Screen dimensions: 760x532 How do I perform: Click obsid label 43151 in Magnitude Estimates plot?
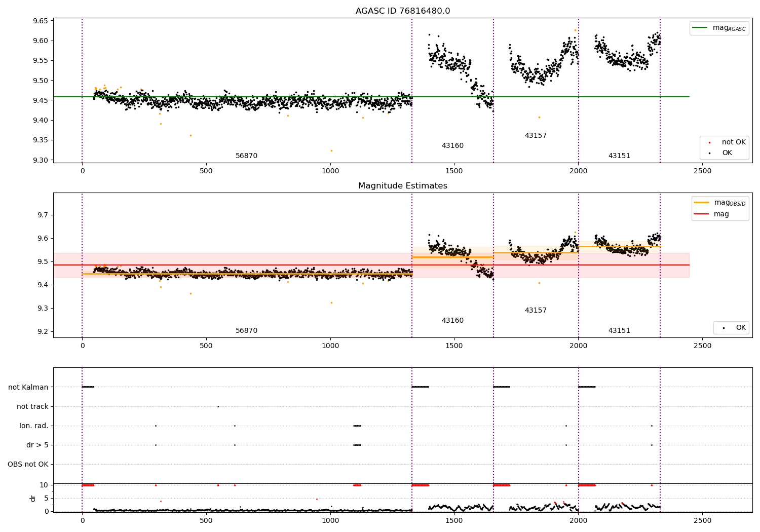click(619, 331)
